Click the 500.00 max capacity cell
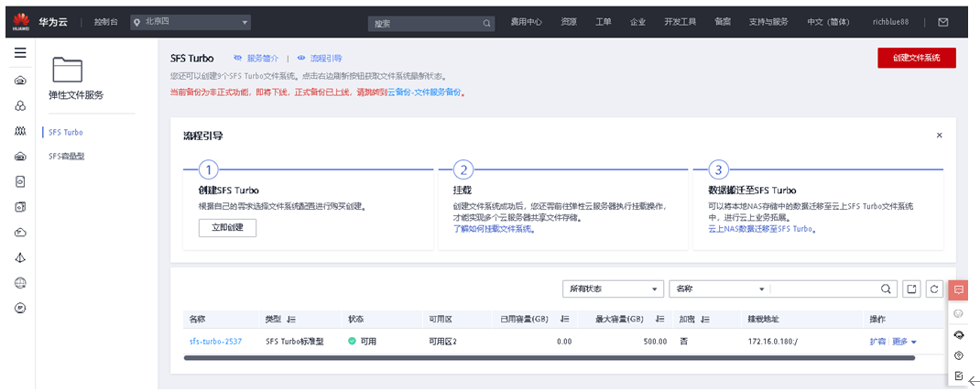The image size is (980, 392). [x=654, y=342]
